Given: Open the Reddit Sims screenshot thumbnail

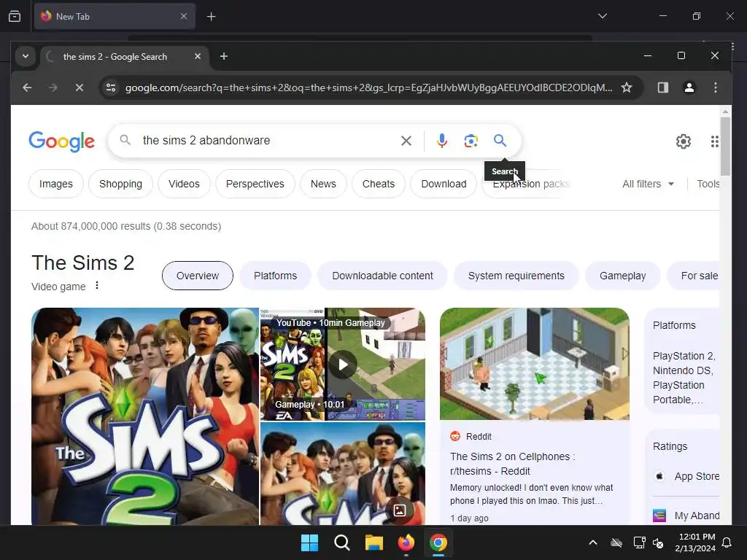Looking at the screenshot, I should click(x=535, y=364).
